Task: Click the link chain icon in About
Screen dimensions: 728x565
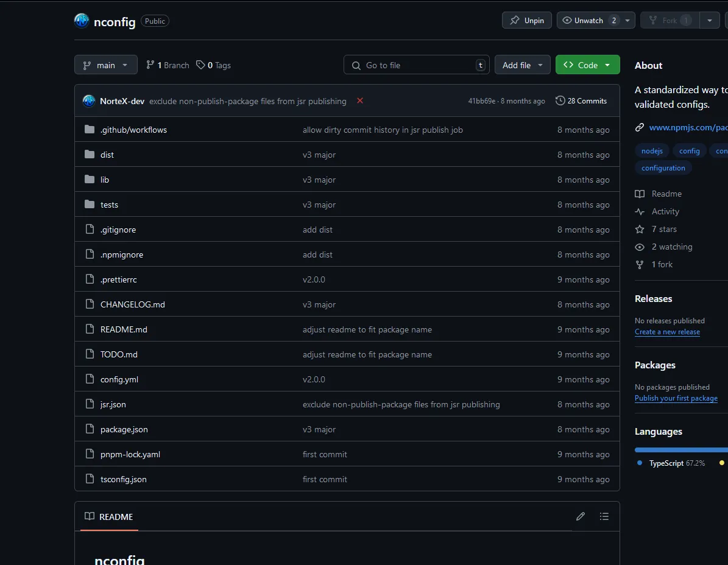Action: [640, 127]
